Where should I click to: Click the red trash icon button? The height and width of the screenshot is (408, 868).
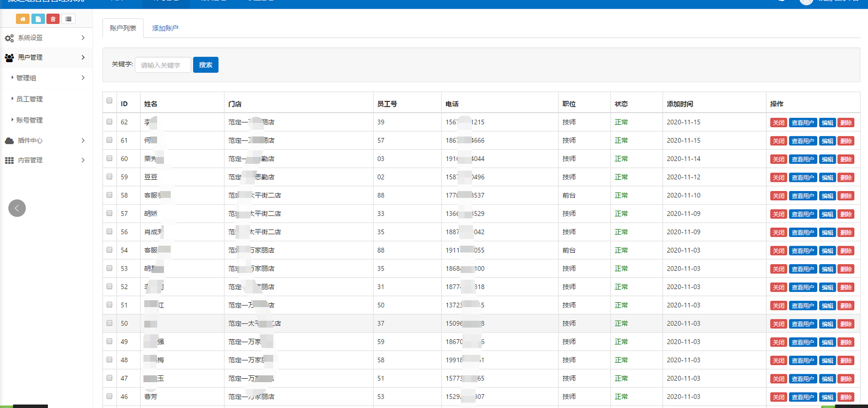point(53,19)
